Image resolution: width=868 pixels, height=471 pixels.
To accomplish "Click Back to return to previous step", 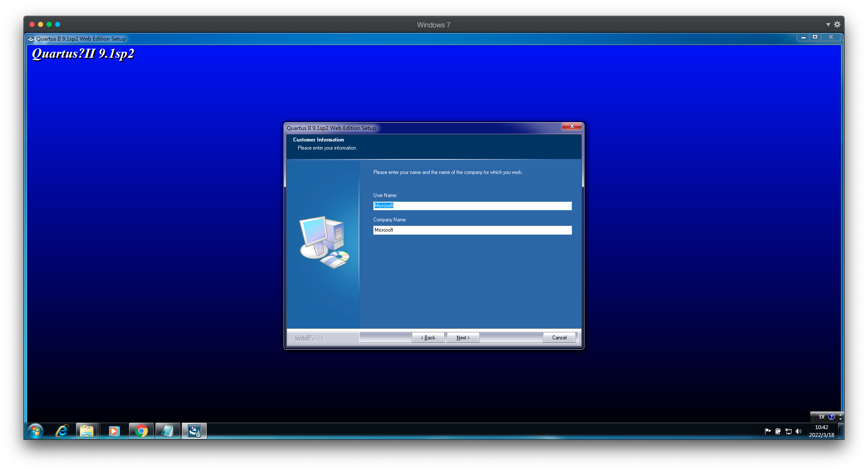I will (428, 337).
